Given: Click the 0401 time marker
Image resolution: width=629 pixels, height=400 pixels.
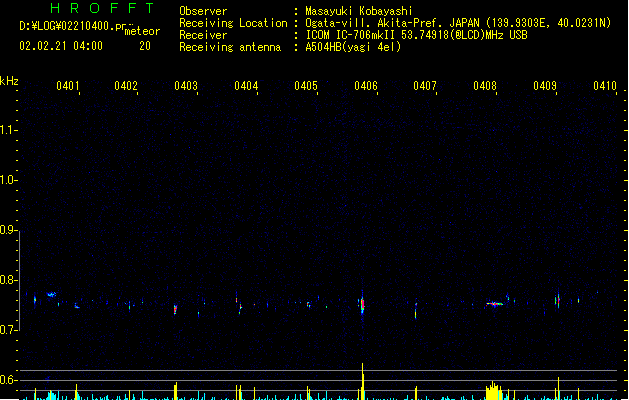Looking at the screenshot, I should [x=68, y=86].
